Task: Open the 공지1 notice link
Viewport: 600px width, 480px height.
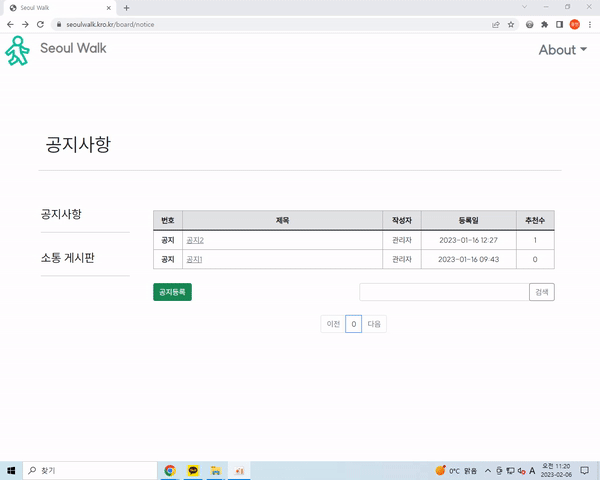Action: 194,260
